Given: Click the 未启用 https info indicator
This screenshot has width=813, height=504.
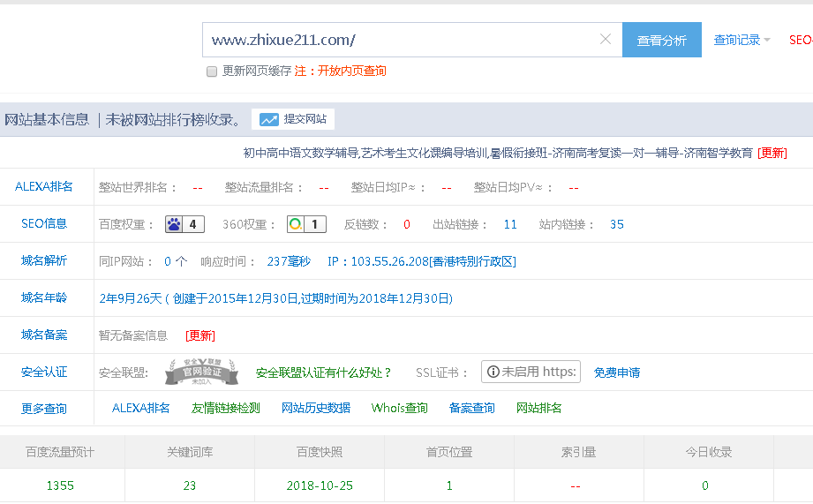Looking at the screenshot, I should click(x=531, y=372).
